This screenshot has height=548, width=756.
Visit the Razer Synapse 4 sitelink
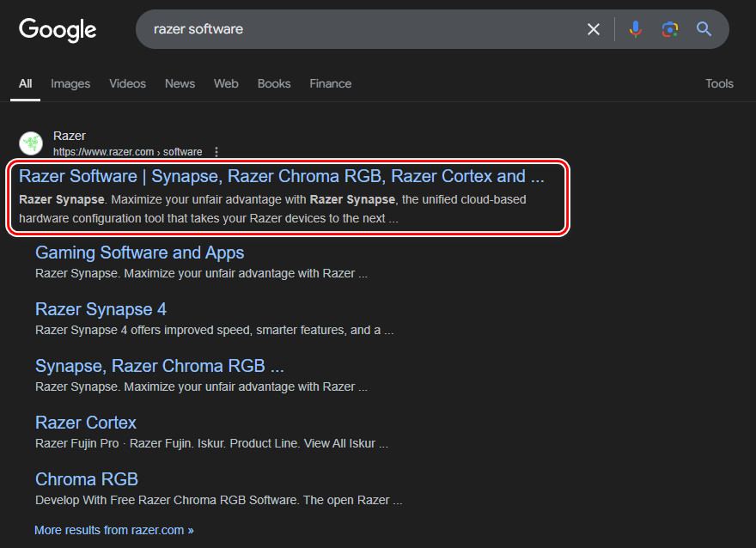pyautogui.click(x=101, y=309)
